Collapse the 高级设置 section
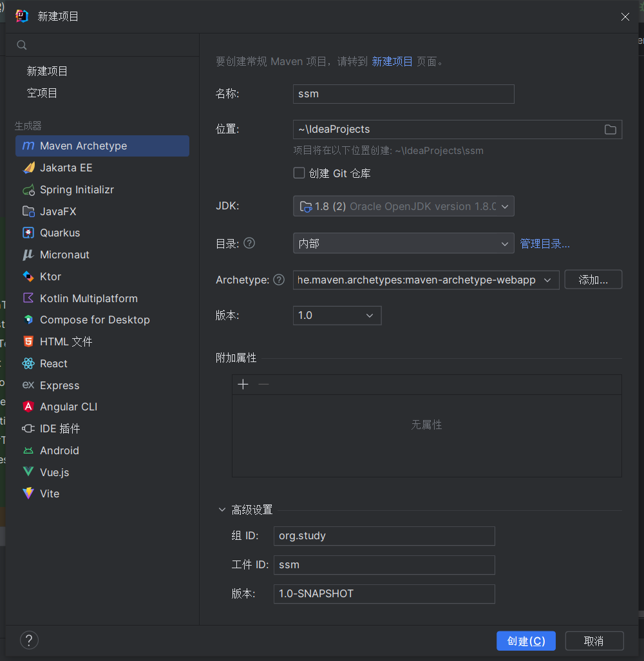This screenshot has width=644, height=661. (222, 510)
